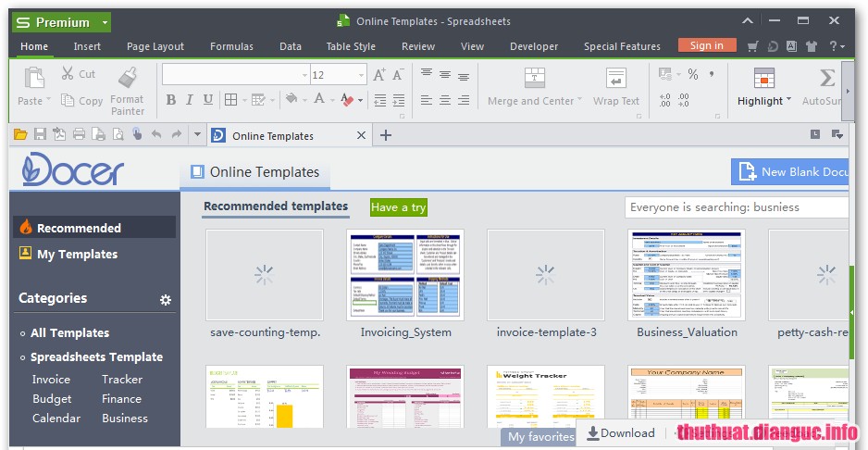Cut the selection with scissors

pos(78,74)
